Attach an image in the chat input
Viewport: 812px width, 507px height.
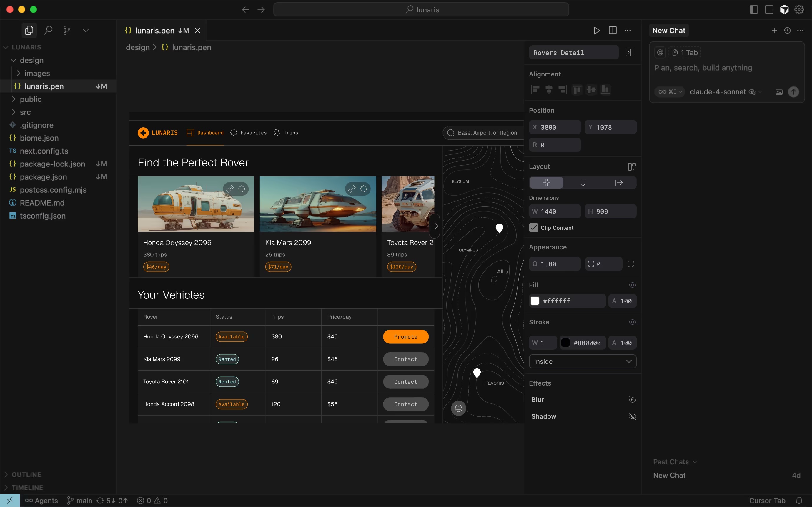[x=779, y=91]
